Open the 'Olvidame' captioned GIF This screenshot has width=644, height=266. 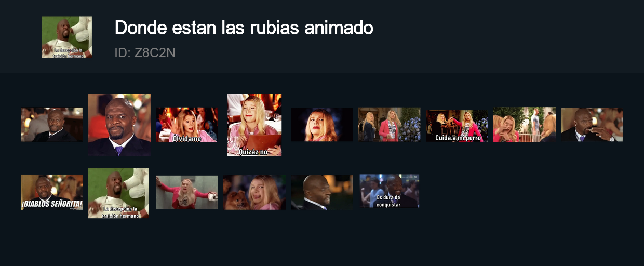click(187, 125)
